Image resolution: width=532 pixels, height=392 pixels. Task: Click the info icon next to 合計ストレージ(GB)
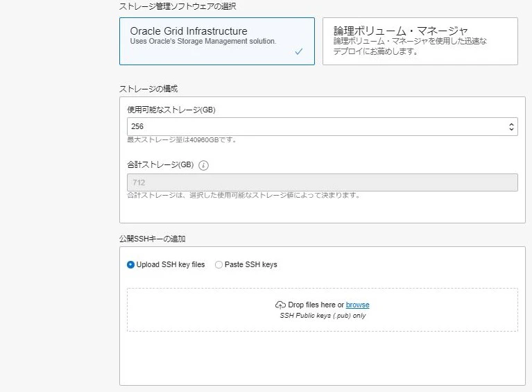point(203,165)
